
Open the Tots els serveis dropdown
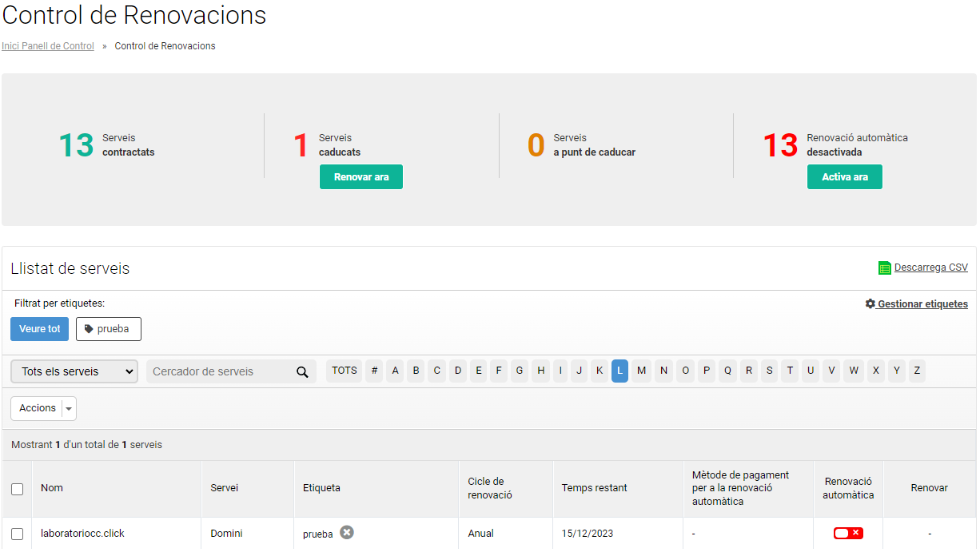pyautogui.click(x=74, y=371)
